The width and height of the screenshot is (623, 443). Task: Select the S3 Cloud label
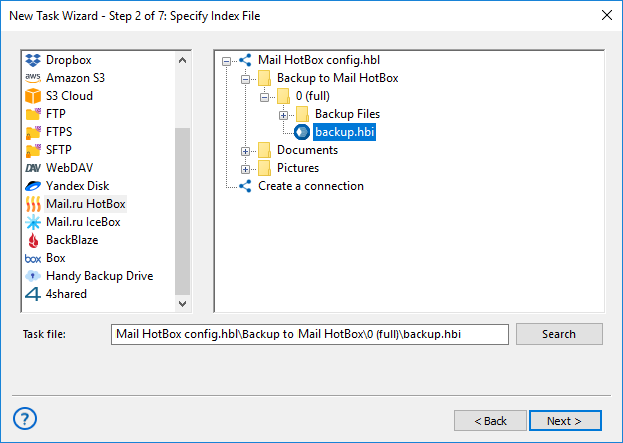point(70,96)
